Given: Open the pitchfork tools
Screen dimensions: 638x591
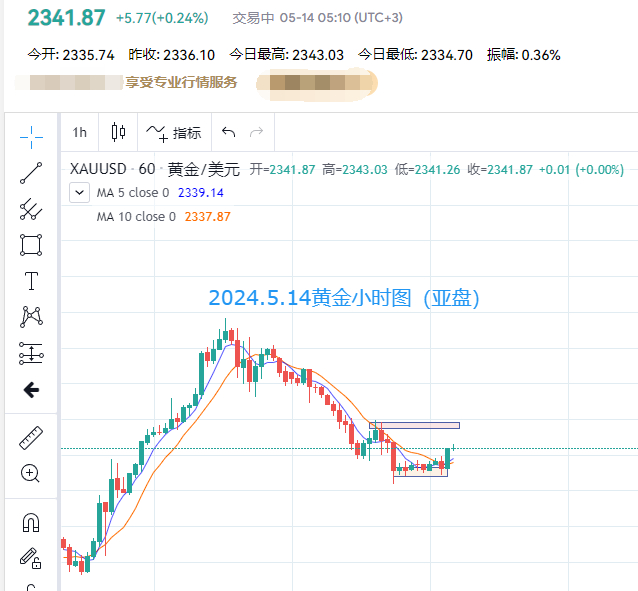Looking at the screenshot, I should [x=31, y=209].
